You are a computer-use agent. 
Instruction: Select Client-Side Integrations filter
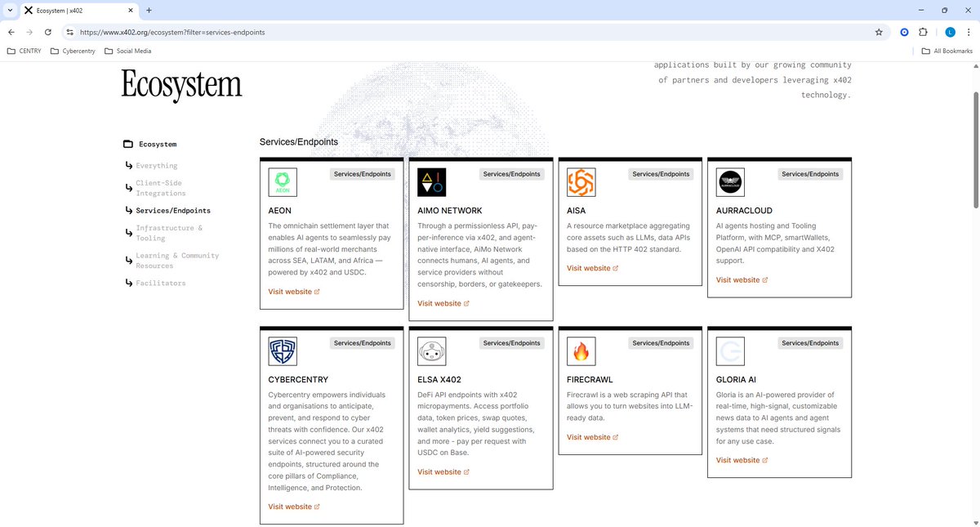tap(161, 188)
